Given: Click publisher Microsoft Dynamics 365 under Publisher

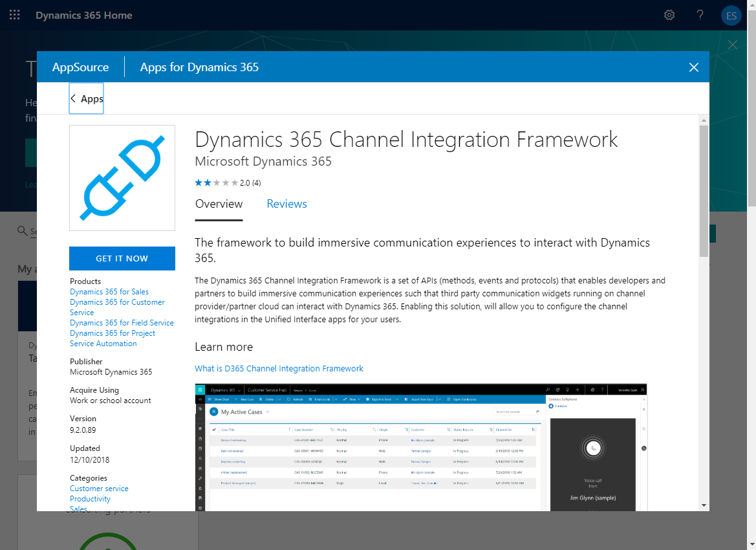Looking at the screenshot, I should (111, 372).
